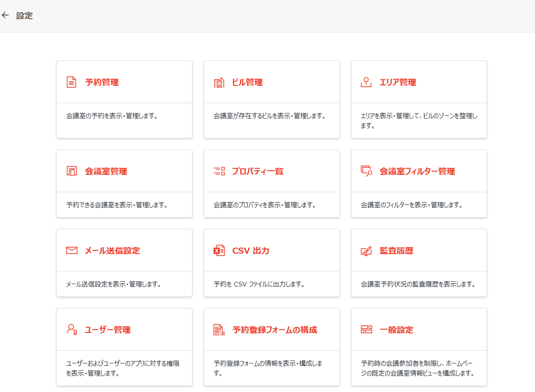Click text 会議室のフィルターを表示・管理します。
The image size is (535, 392).
(412, 205)
